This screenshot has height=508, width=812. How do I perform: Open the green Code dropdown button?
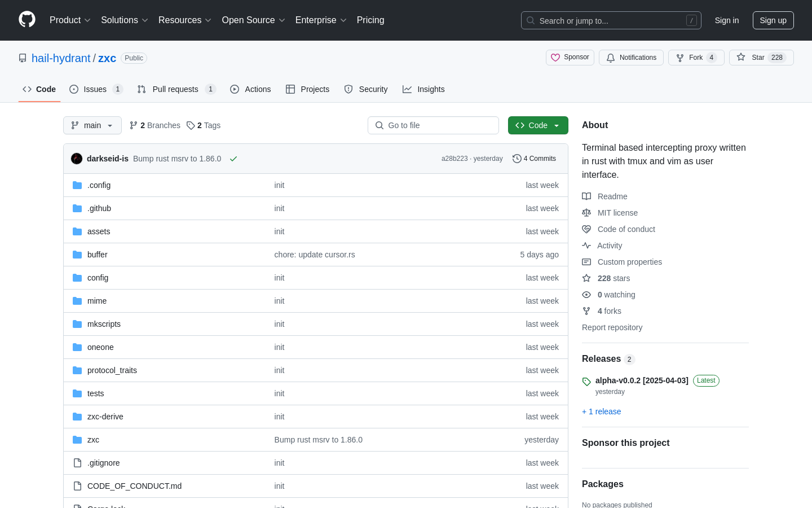[x=538, y=125]
